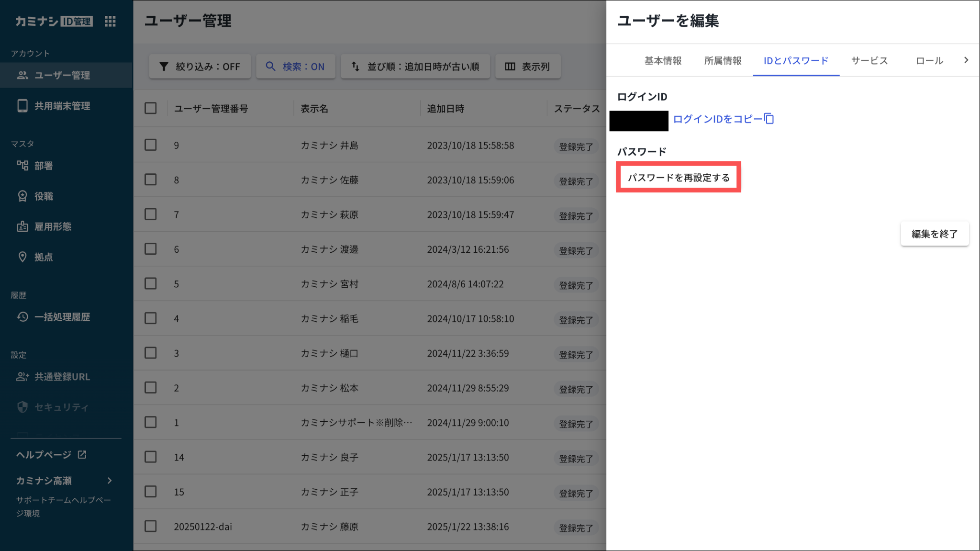Toggle the select-all checkbox in table header

[151, 108]
